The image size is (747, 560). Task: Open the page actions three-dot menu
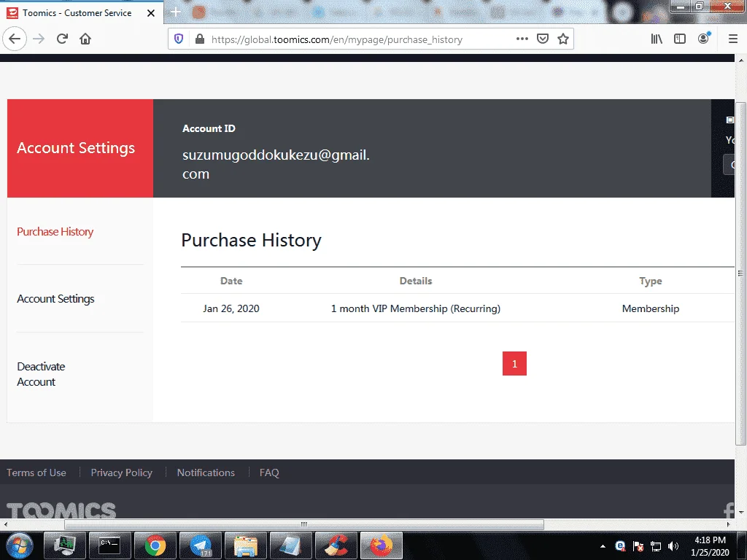(x=522, y=39)
